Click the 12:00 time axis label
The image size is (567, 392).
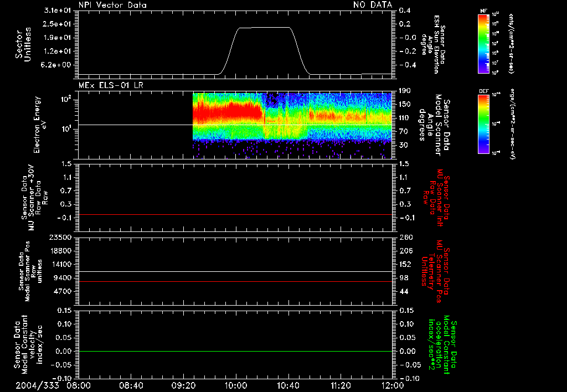[x=393, y=386]
